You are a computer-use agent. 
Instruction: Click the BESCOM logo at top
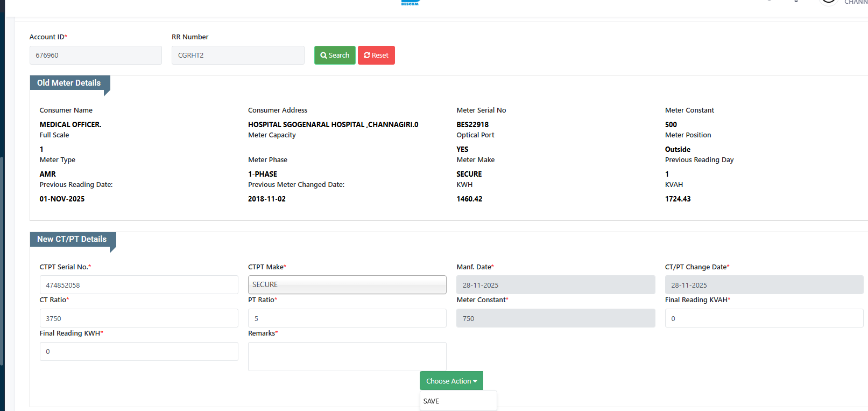tap(410, 3)
